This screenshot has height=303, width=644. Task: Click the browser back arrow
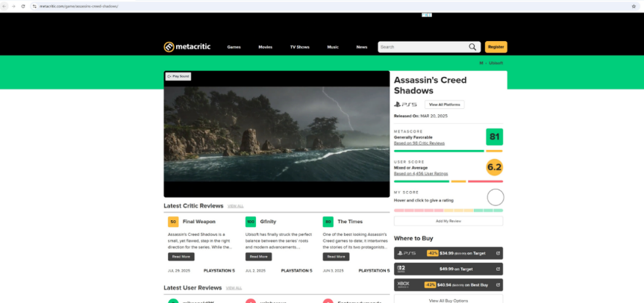[x=4, y=6]
